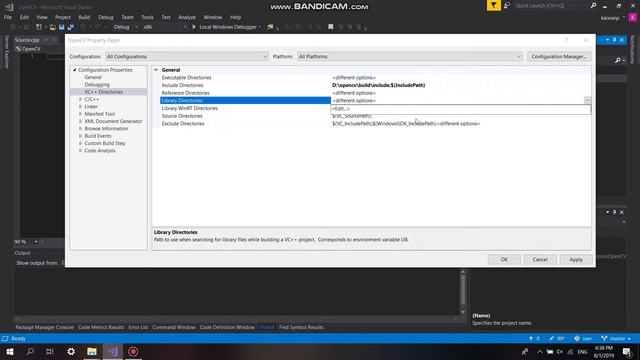Click the yellow notifications filter flag icon
Viewport: 640px width, 360px height.
click(x=493, y=5)
